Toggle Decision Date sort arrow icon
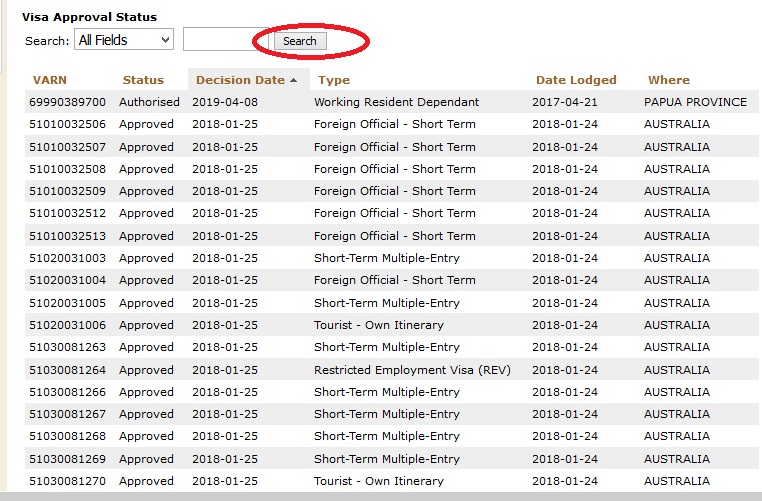Viewport: 762px width, 501px height. pyautogui.click(x=294, y=80)
